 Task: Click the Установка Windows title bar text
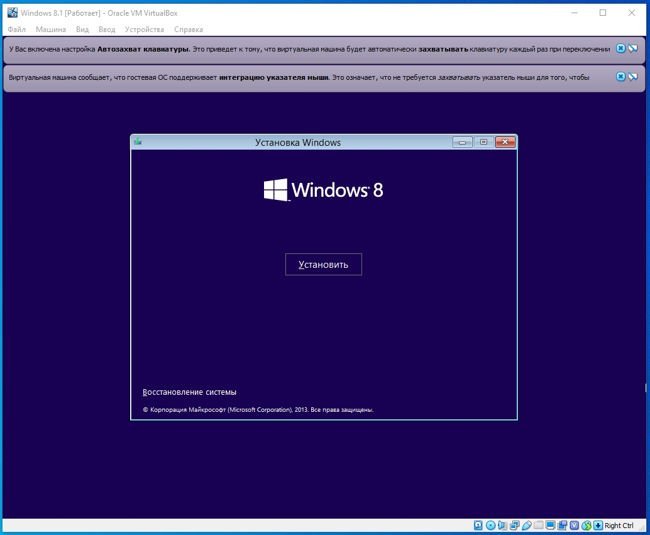click(x=298, y=143)
